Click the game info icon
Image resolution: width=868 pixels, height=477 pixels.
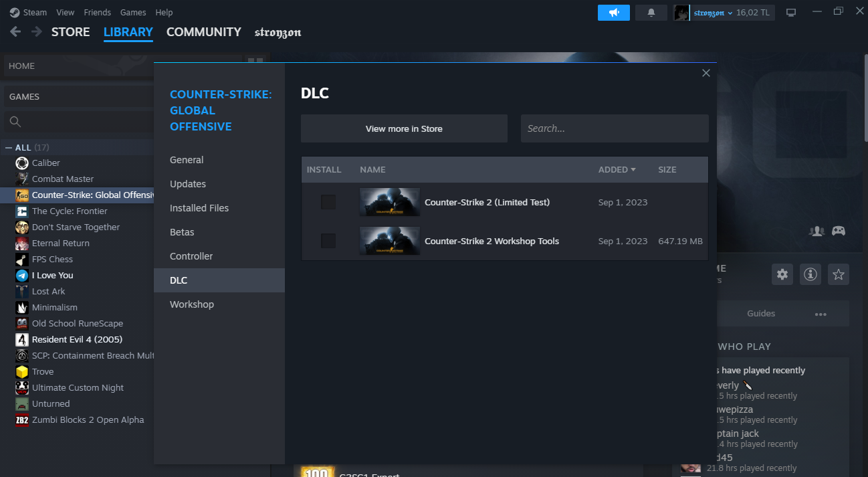810,274
